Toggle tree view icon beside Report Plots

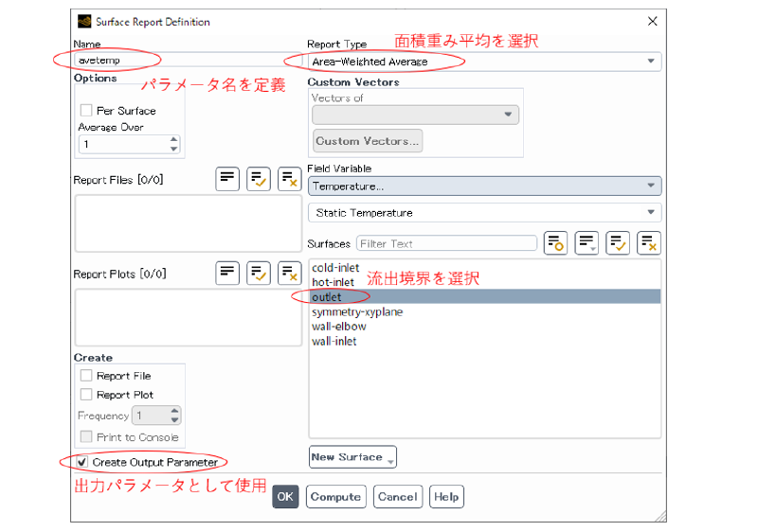coord(227,274)
